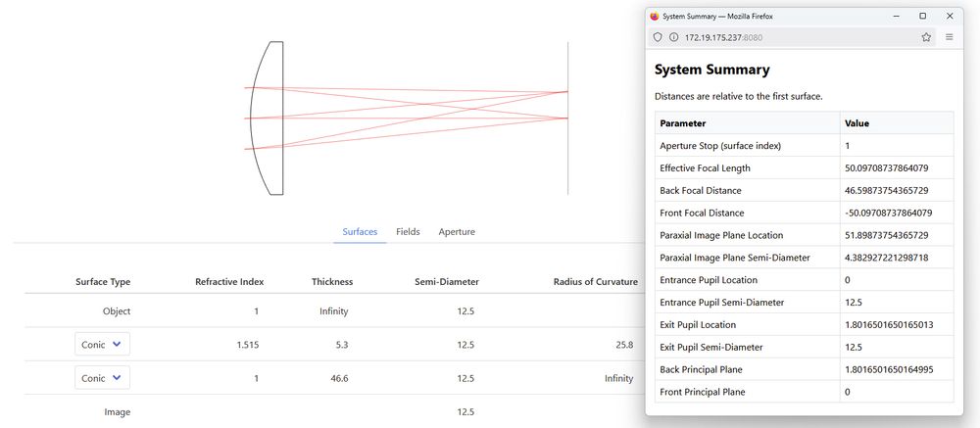Click the Exit Pupil Semi-Diameter label
The width and height of the screenshot is (980, 428).
(711, 348)
